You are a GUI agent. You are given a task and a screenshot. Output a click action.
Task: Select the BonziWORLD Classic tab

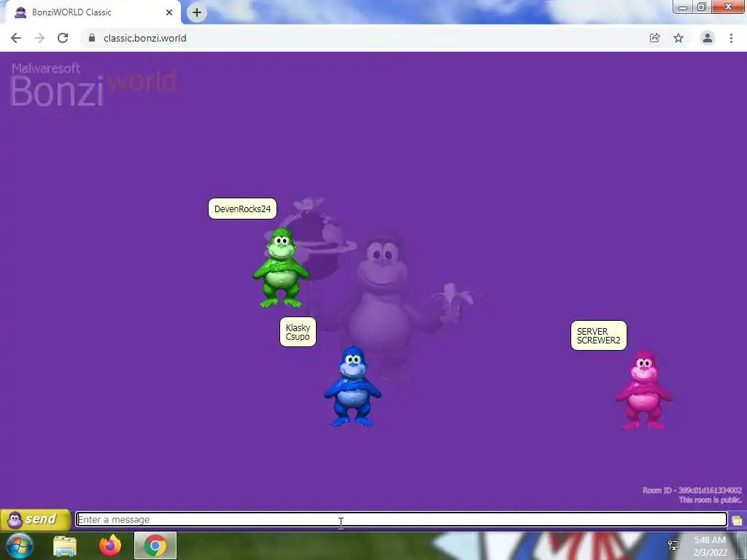pos(90,12)
